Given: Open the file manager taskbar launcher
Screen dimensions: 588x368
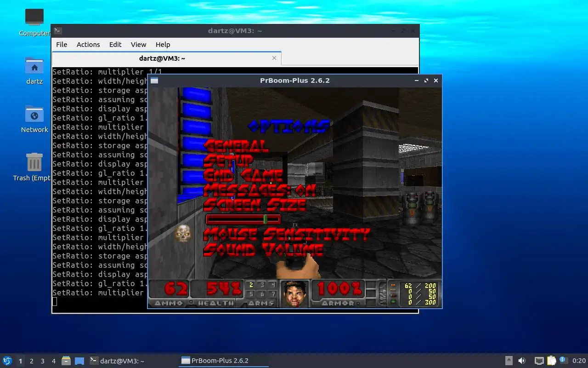Looking at the screenshot, I should [66, 361].
